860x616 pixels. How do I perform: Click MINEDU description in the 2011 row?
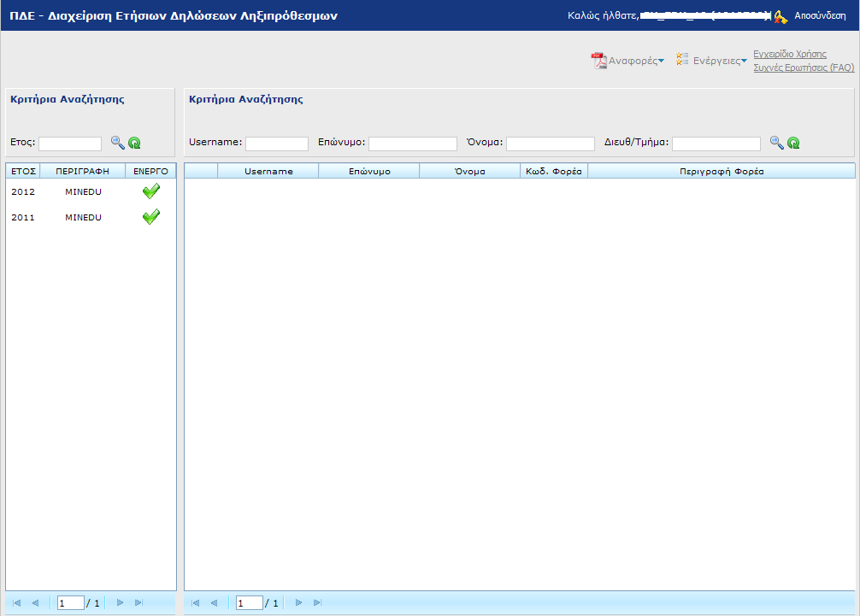[84, 218]
